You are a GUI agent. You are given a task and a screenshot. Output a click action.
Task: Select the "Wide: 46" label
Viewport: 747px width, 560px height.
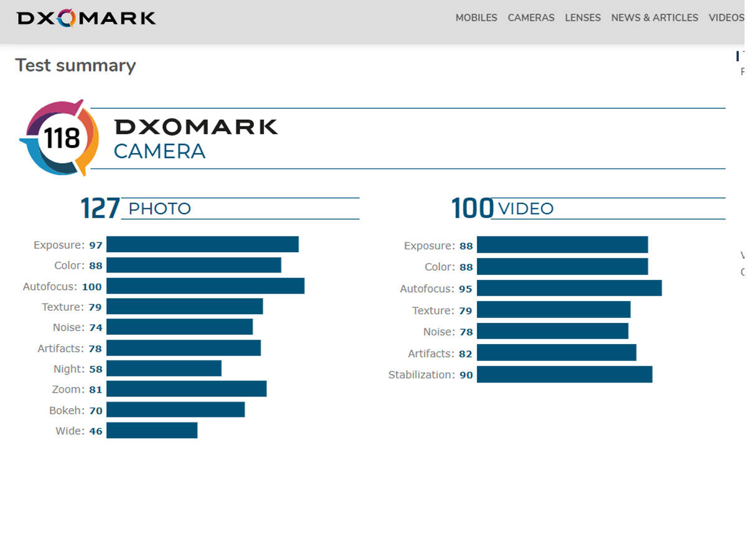(79, 431)
